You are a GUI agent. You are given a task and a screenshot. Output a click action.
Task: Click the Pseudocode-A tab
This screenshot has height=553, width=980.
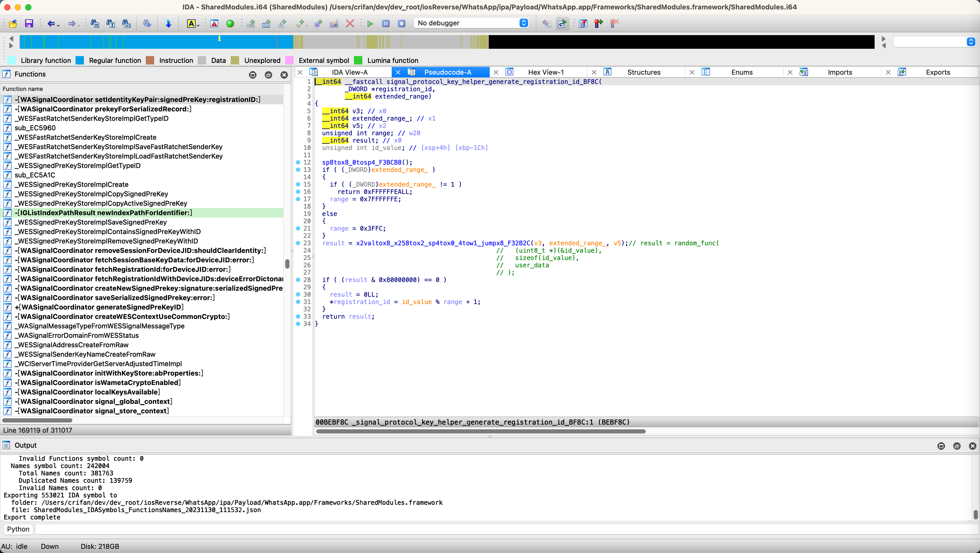(447, 72)
